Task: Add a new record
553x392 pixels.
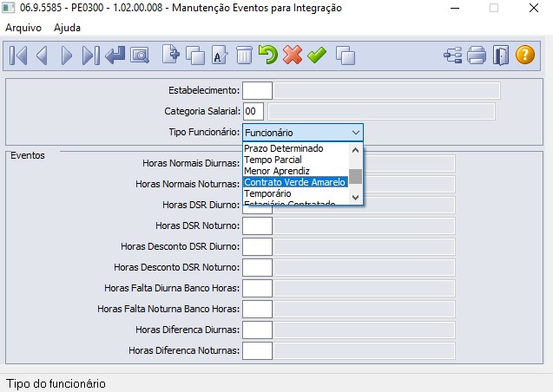Action: pos(171,55)
